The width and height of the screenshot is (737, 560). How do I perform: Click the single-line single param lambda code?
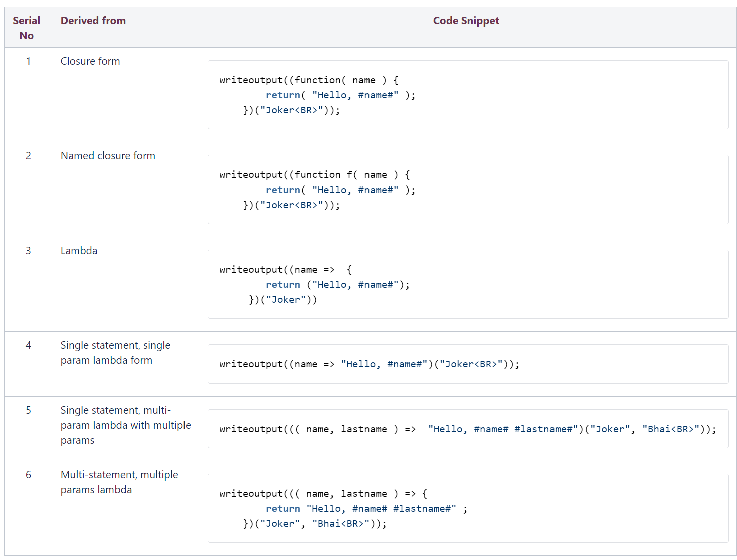click(369, 364)
